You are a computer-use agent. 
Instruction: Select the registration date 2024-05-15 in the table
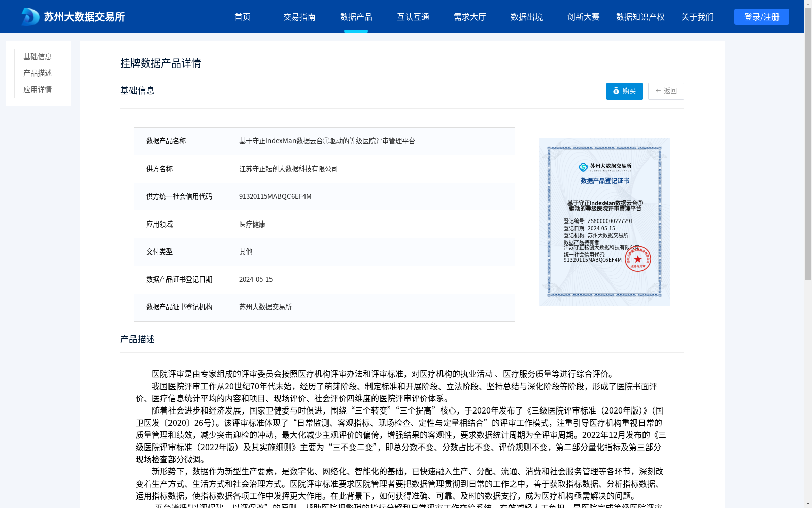(256, 279)
